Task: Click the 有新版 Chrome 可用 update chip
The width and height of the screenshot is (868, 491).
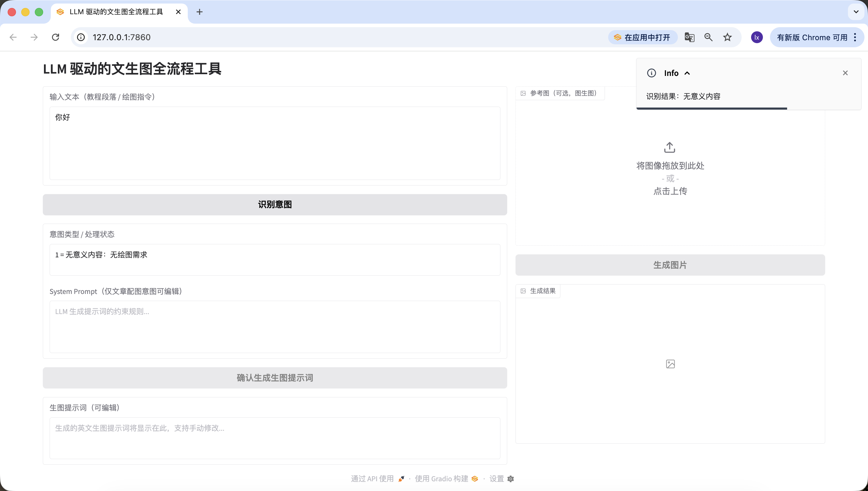Action: [812, 38]
